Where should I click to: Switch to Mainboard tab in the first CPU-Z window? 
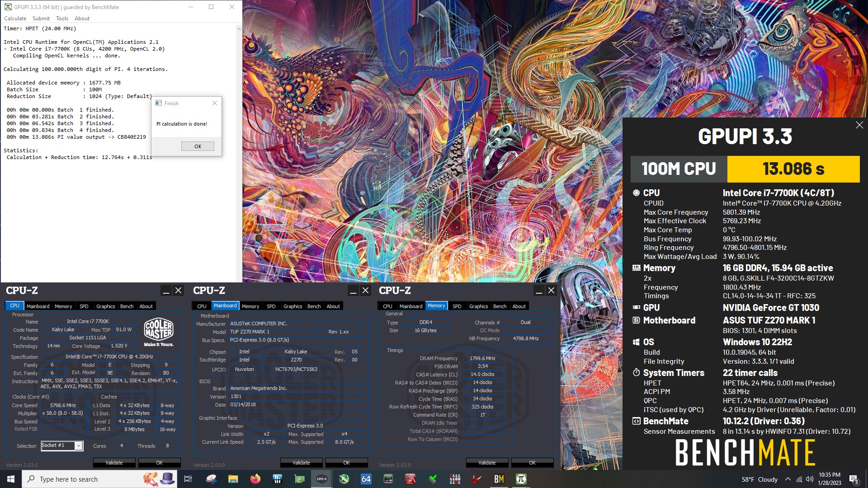coord(38,306)
